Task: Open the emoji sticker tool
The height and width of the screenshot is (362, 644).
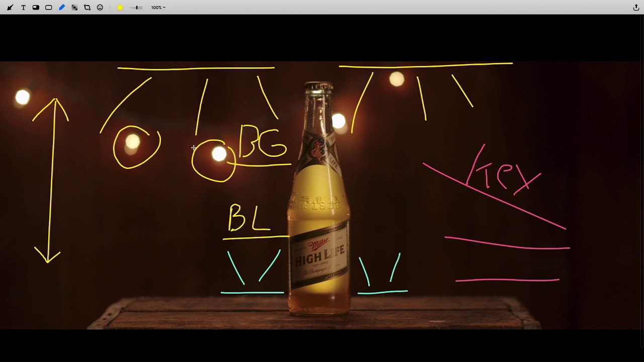Action: [x=100, y=8]
